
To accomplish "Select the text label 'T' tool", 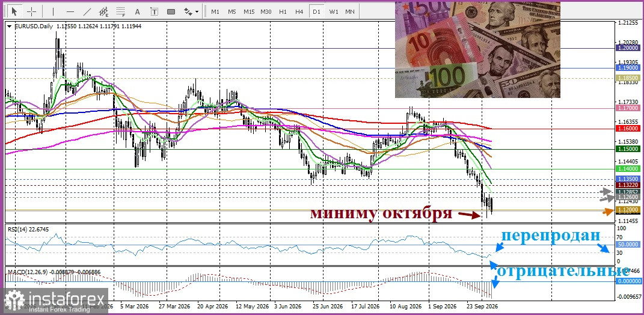I will tap(154, 11).
